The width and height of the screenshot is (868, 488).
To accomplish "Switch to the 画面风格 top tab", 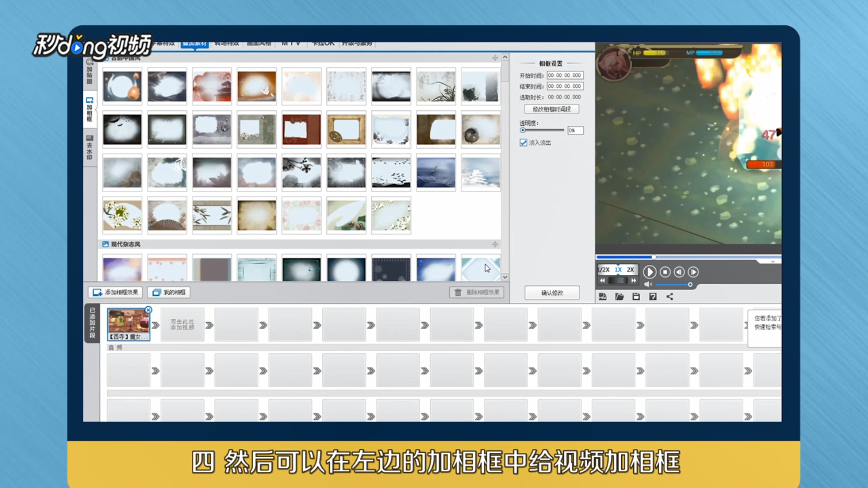I will coord(259,44).
